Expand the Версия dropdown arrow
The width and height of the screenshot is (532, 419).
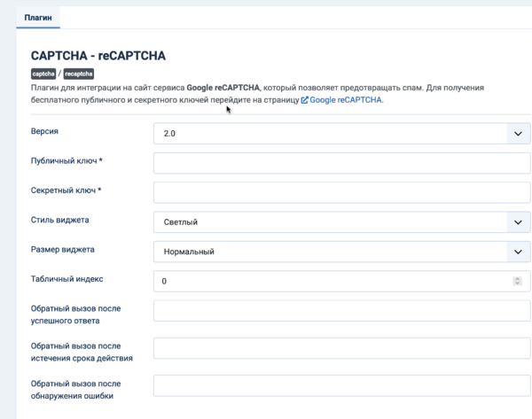(x=518, y=134)
